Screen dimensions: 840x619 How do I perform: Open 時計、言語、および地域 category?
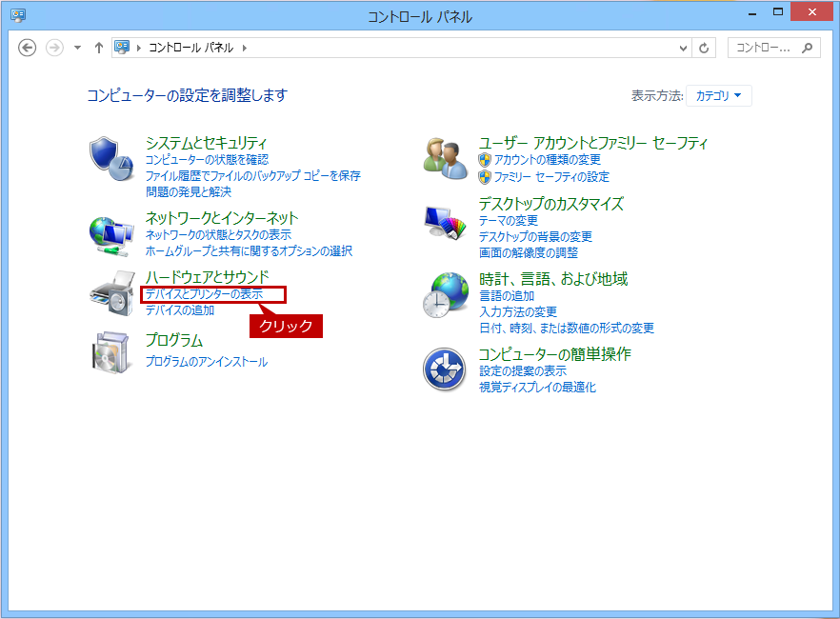coord(553,279)
